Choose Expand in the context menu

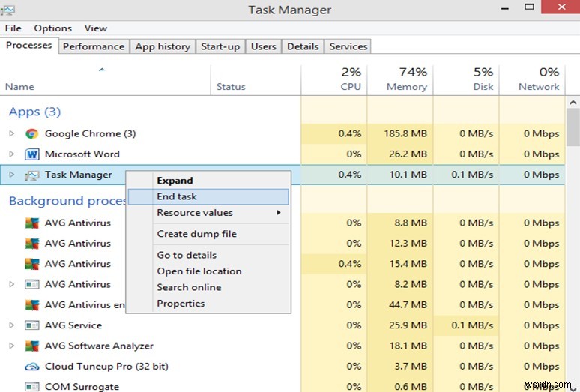pyautogui.click(x=208, y=181)
